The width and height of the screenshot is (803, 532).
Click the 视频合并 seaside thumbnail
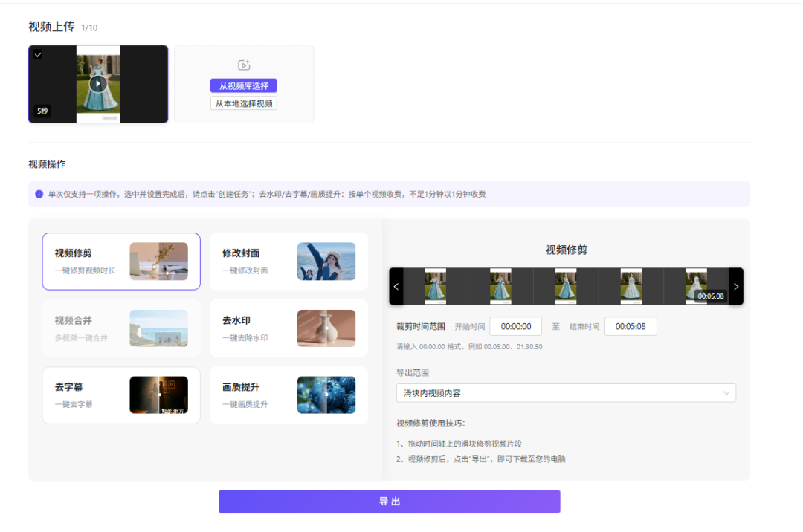tap(159, 328)
